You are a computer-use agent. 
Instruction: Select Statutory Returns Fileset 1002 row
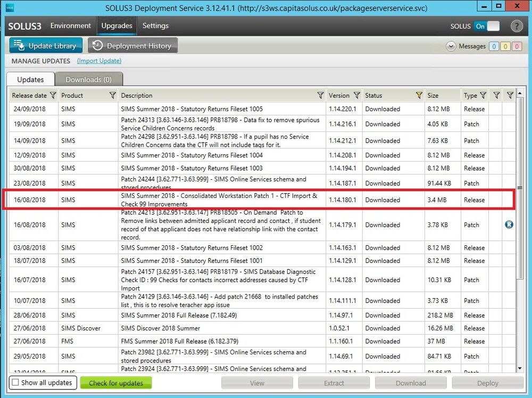(x=262, y=248)
